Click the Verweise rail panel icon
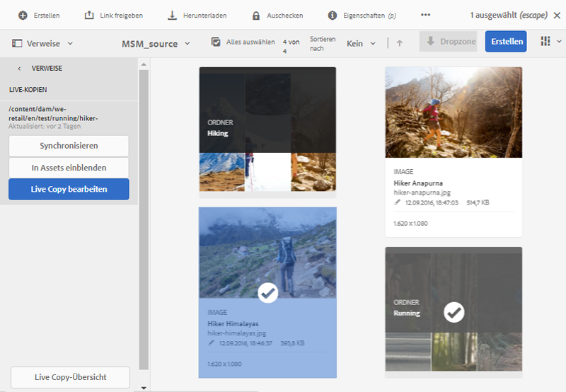This screenshot has width=566, height=392. 17,43
